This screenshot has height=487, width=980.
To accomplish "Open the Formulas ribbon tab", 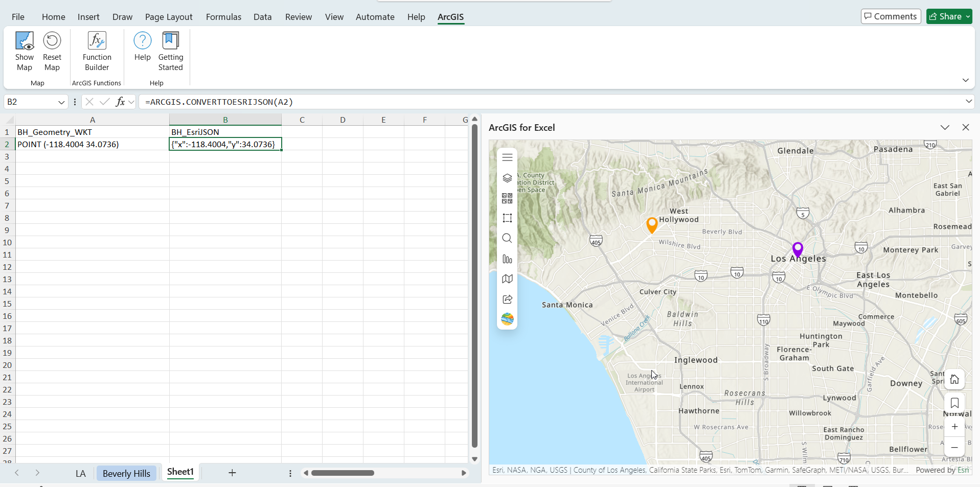I will click(x=223, y=17).
